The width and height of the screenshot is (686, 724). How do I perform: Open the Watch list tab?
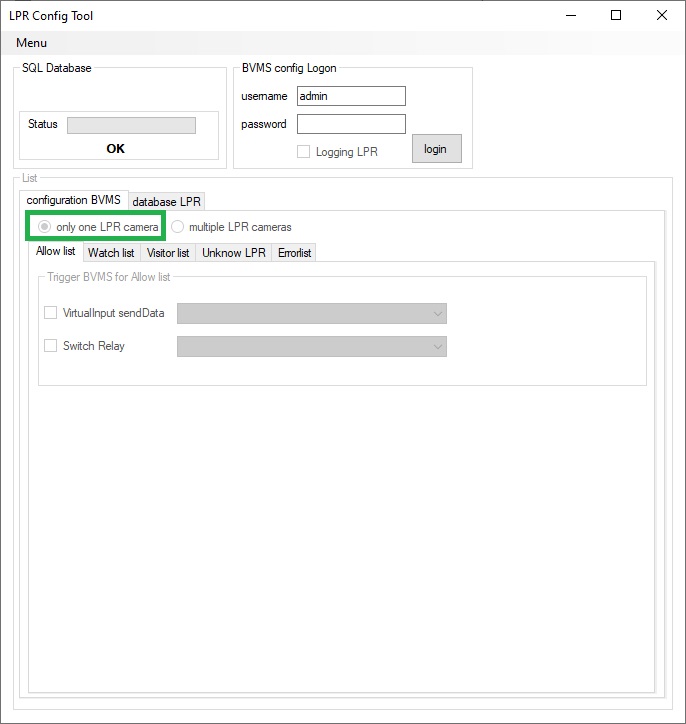[x=111, y=253]
